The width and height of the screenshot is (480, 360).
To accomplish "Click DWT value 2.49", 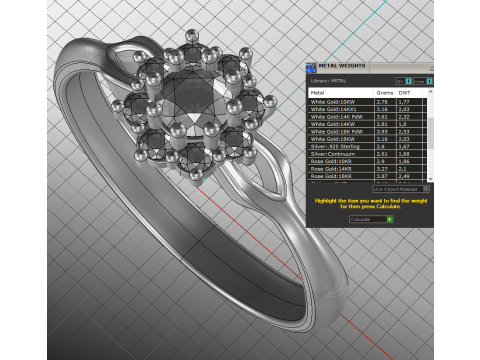I will coord(404,176).
